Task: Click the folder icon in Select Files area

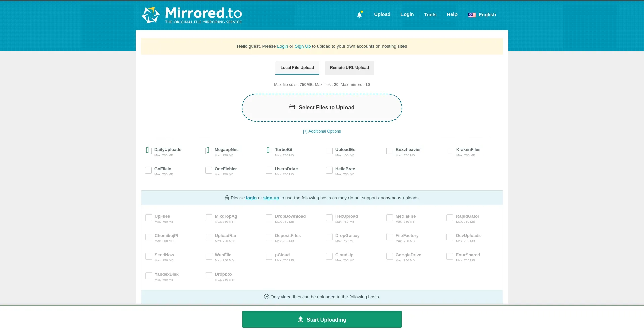Action: coord(292,107)
